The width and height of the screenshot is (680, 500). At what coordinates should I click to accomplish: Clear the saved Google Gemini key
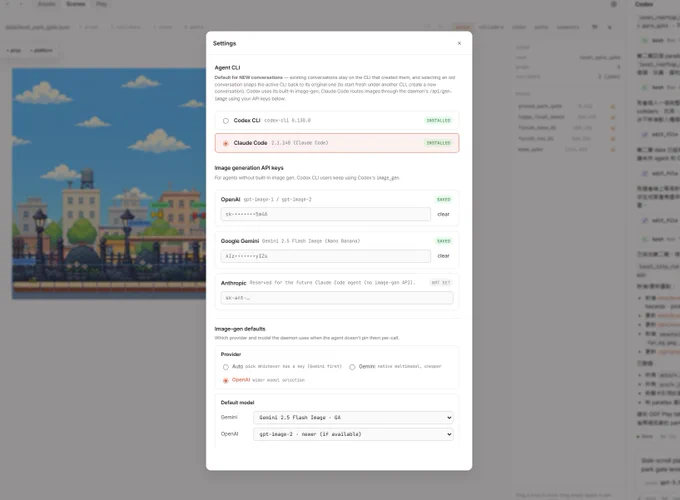pos(443,256)
